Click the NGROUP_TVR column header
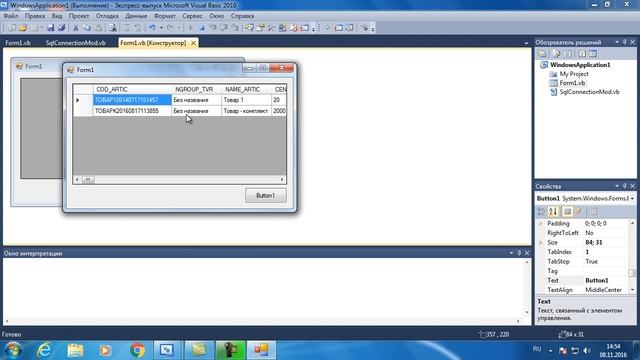Screen dimensions: 640x360 point(196,89)
